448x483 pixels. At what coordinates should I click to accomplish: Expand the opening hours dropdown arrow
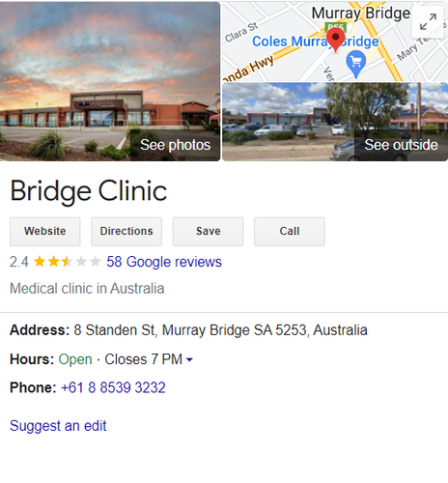click(189, 359)
